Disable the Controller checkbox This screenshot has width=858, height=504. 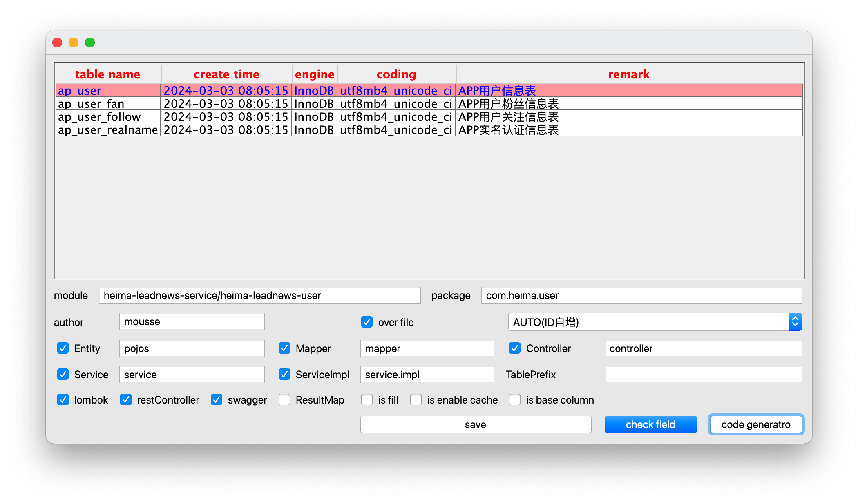pyautogui.click(x=515, y=348)
